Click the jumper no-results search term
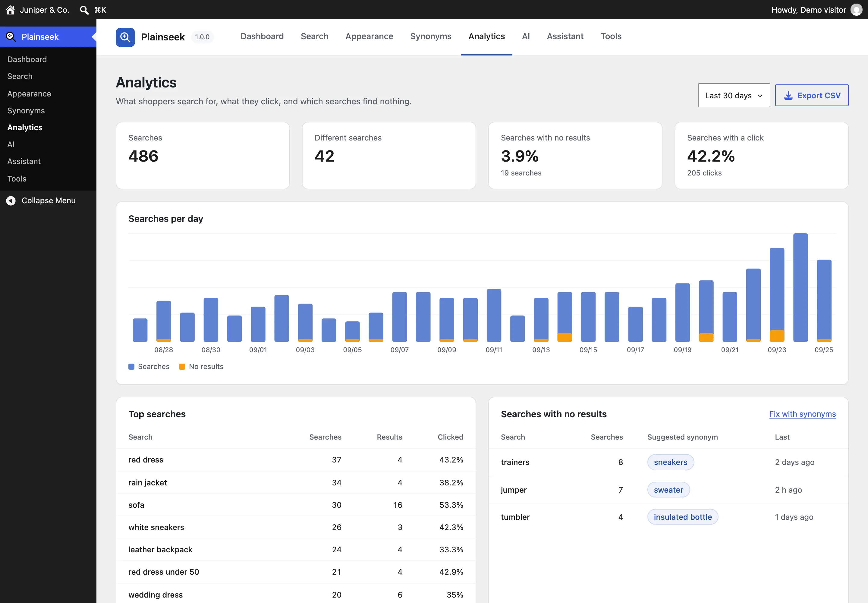 tap(514, 490)
